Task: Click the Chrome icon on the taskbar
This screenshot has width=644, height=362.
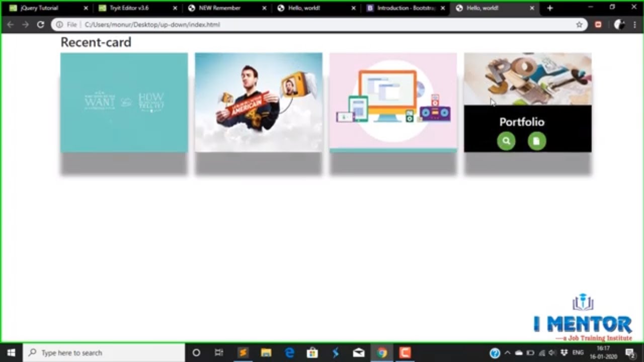Action: pos(382,352)
